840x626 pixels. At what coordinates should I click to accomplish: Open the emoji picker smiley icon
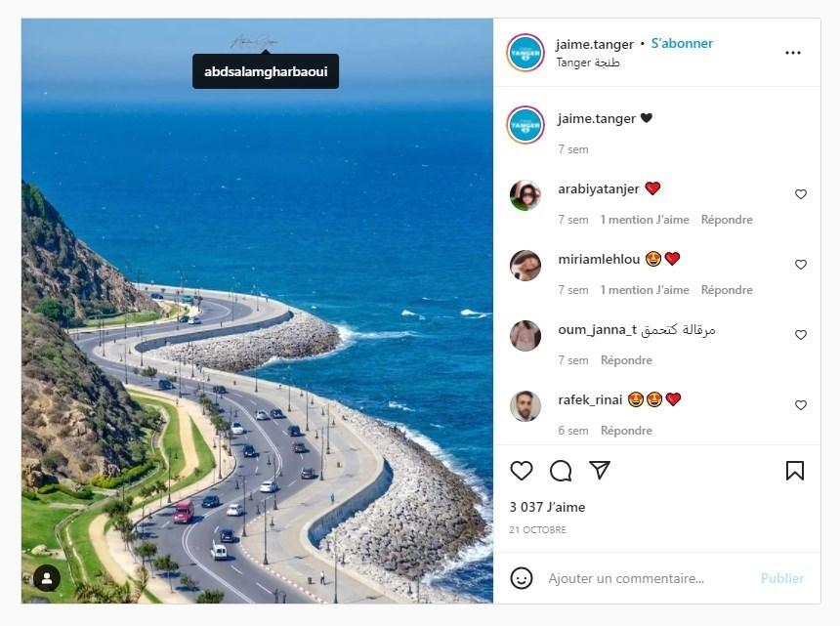(x=522, y=578)
